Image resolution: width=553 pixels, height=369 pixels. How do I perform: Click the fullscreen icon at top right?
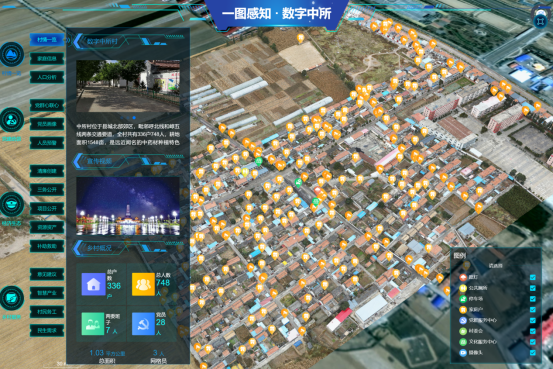pyautogui.click(x=540, y=21)
